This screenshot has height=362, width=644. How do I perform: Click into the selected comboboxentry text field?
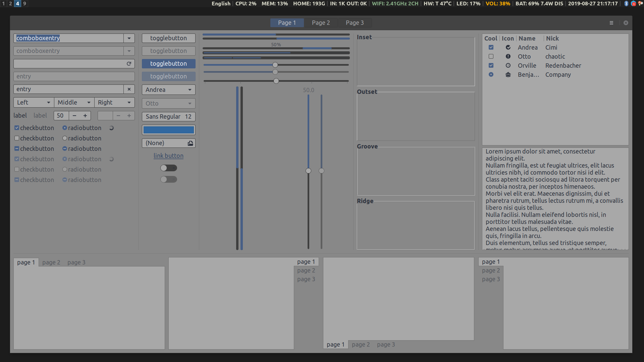[69, 38]
